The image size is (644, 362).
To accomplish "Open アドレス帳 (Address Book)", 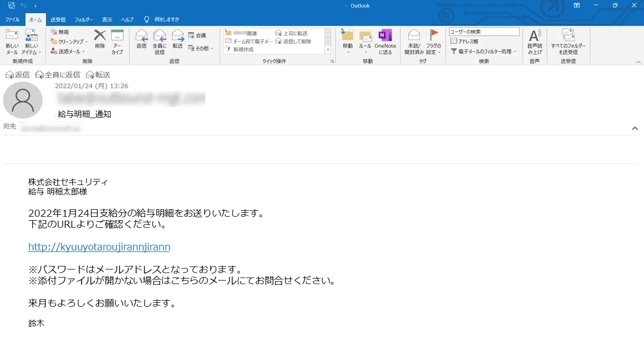I will [464, 41].
